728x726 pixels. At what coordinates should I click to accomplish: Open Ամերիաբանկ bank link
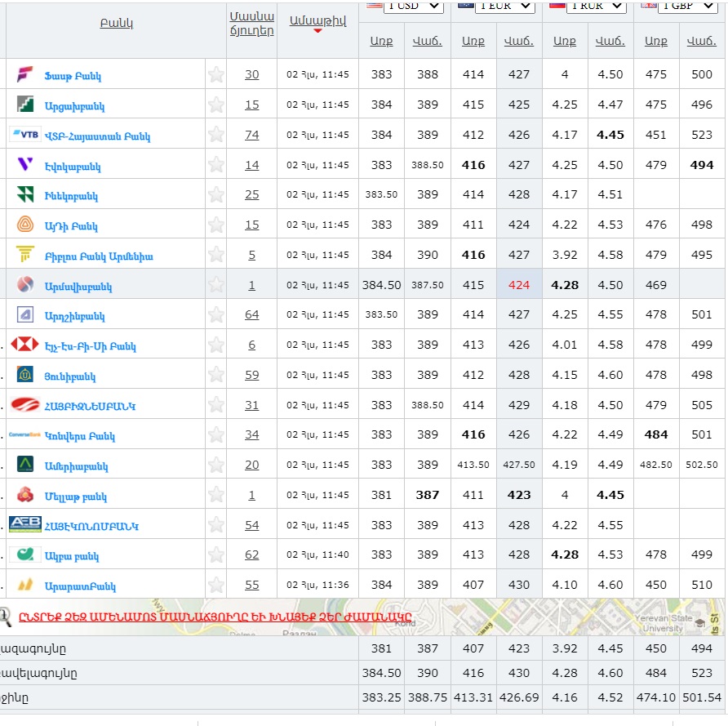tap(76, 466)
